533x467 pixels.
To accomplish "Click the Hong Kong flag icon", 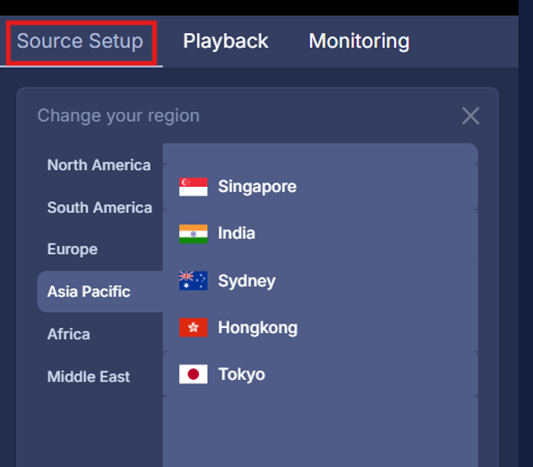I will tap(193, 327).
